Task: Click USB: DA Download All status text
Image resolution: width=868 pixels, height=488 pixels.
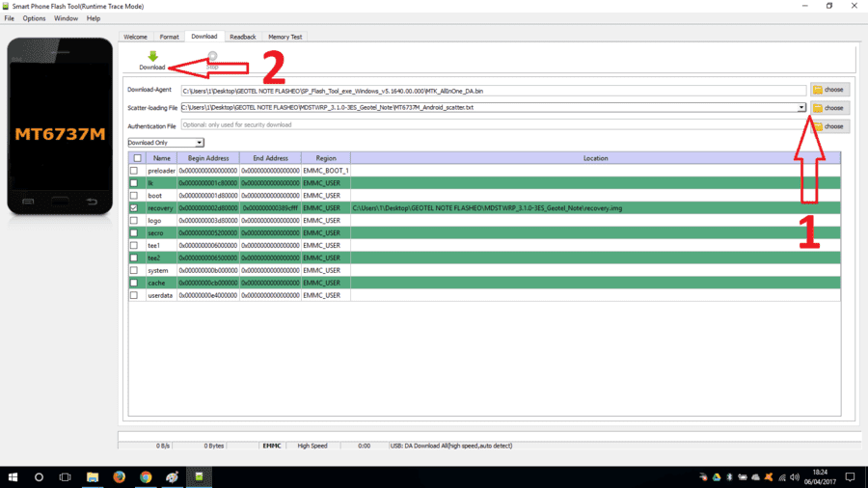Action: [x=451, y=446]
